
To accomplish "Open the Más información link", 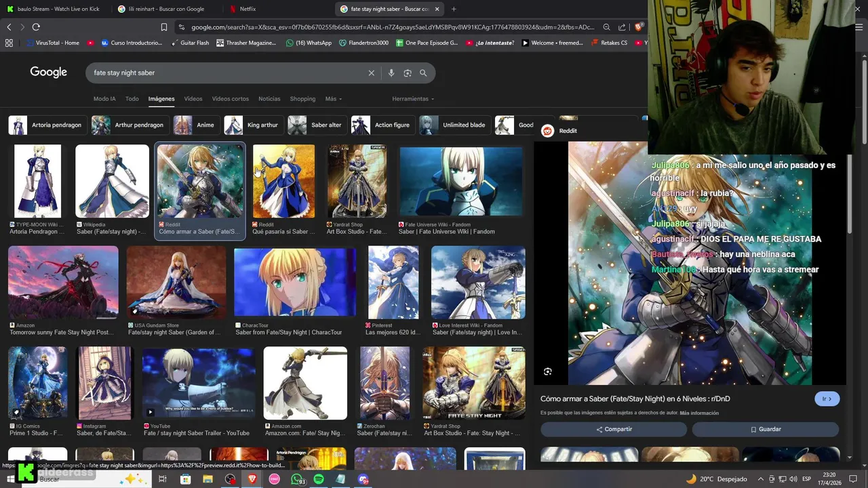I will click(x=699, y=413).
